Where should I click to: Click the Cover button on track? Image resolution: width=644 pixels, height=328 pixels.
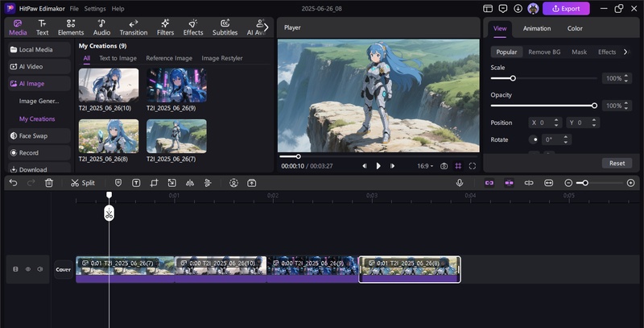[64, 270]
